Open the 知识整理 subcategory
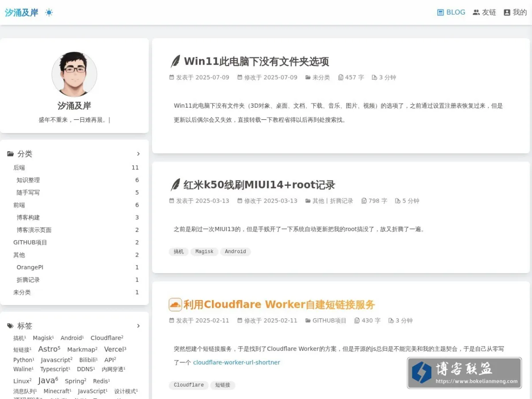 click(x=28, y=180)
